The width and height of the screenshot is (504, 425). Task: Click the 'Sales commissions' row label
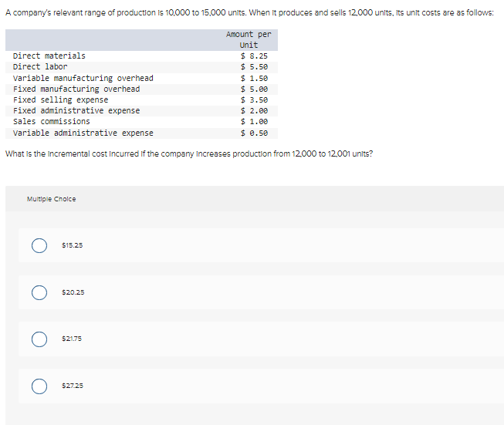52,121
